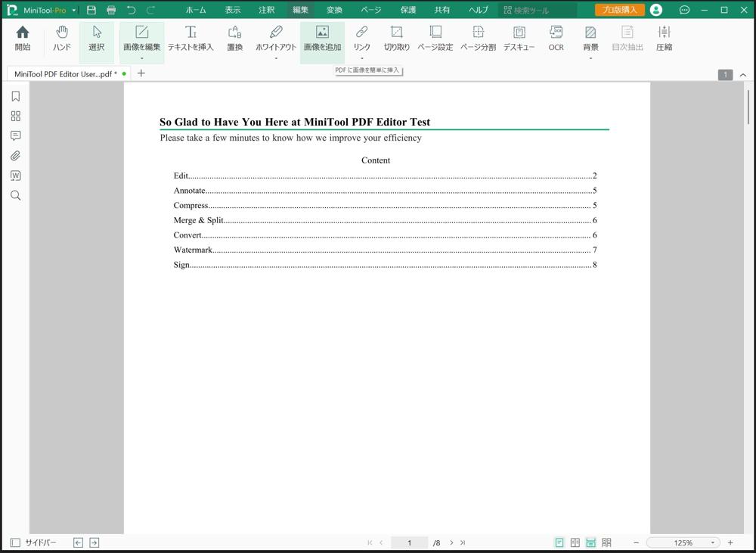Go to previous view with left arrow
Image resolution: width=756 pixels, height=553 pixels.
pos(78,543)
